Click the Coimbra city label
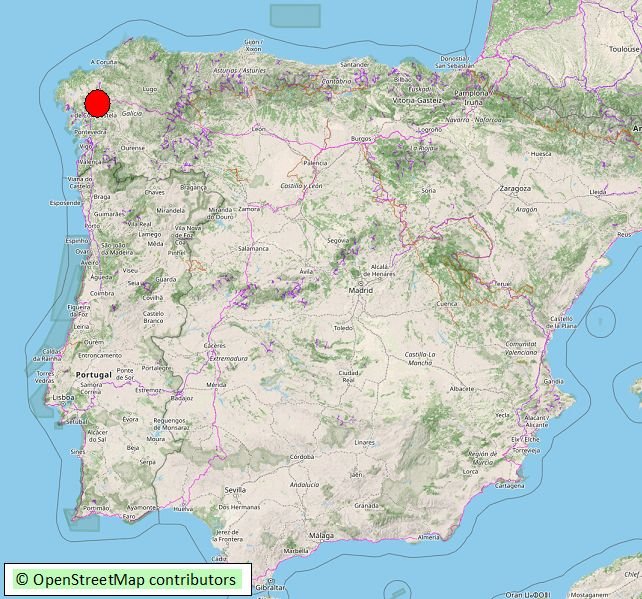The width and height of the screenshot is (642, 599). 102,293
